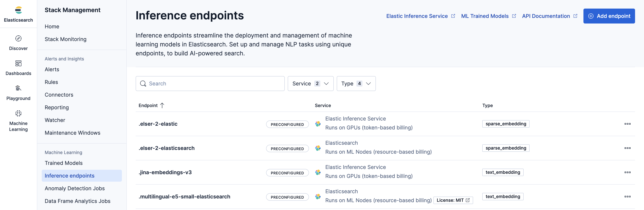Click the search magnifier icon
The image size is (644, 210).
coord(143,83)
